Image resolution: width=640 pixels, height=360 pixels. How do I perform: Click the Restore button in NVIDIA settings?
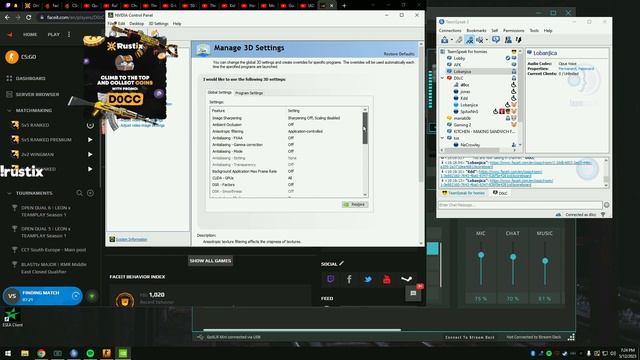click(355, 204)
